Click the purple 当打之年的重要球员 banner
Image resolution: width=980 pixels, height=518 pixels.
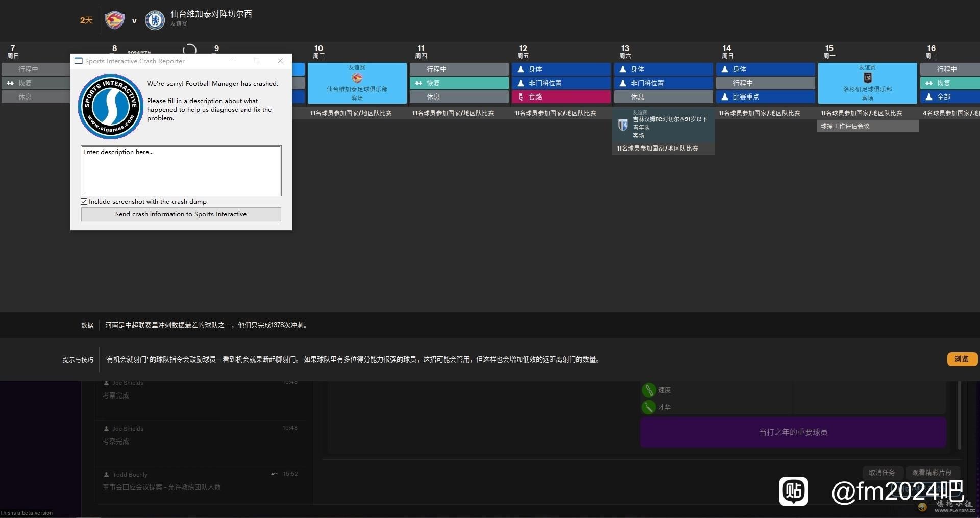793,432
